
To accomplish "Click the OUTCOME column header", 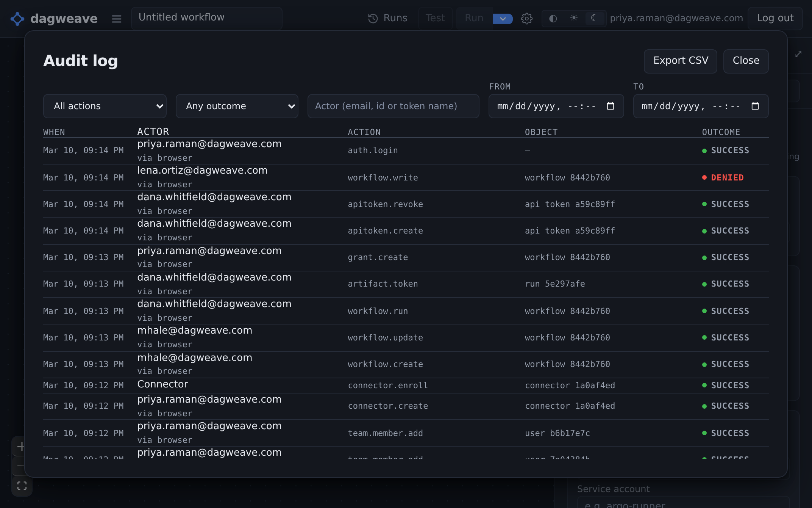I will 721,132.
